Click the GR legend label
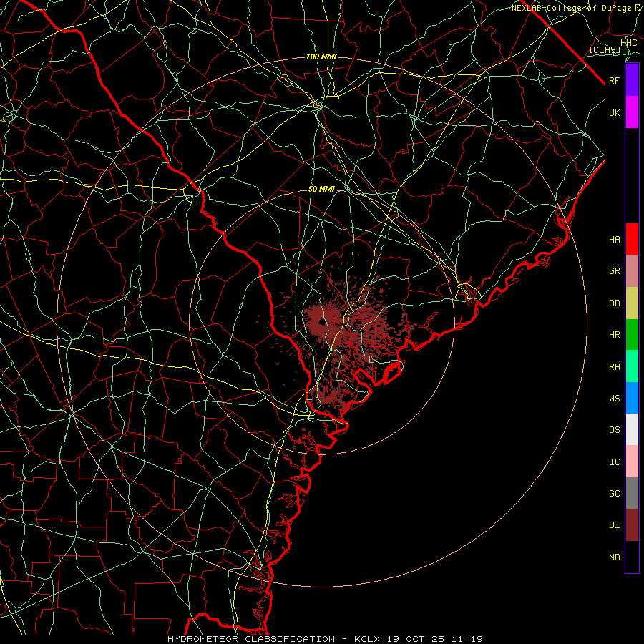Viewport: 644px width, 644px height. (x=614, y=271)
